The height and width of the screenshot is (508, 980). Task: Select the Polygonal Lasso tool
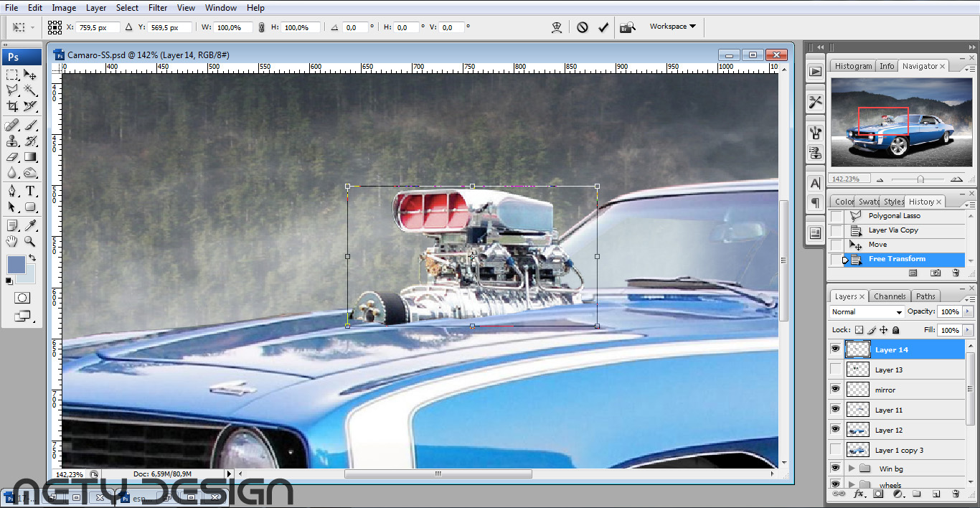pyautogui.click(x=12, y=90)
